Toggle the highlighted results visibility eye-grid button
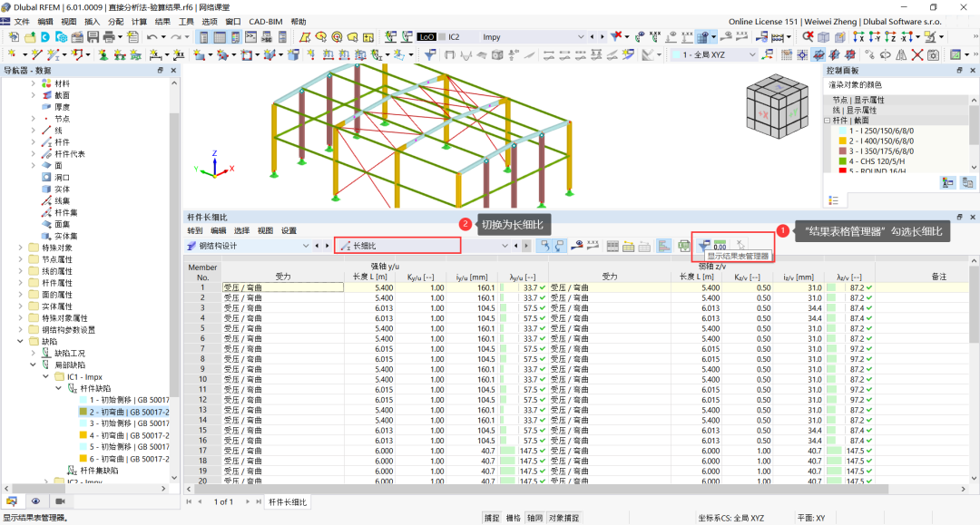 point(704,37)
